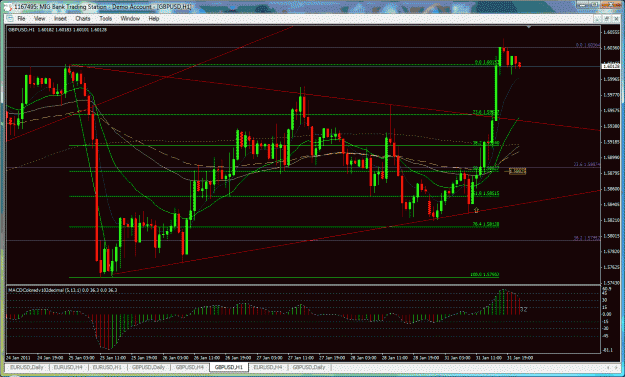The height and width of the screenshot is (377, 625).
Task: Open the Window menu
Action: 130,19
